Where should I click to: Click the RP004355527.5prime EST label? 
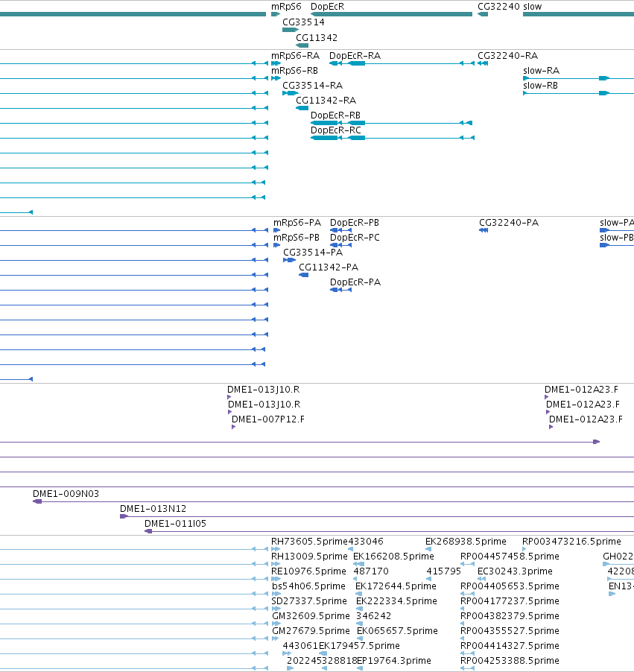pyautogui.click(x=510, y=631)
